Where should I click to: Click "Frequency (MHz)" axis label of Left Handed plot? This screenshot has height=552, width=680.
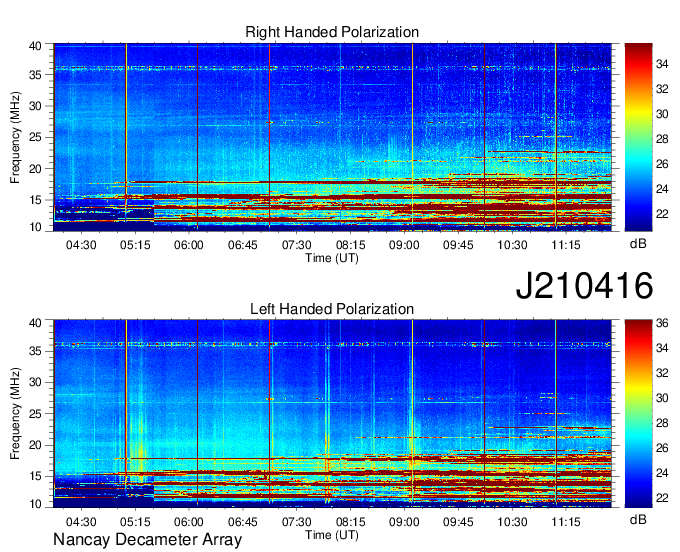click(15, 414)
